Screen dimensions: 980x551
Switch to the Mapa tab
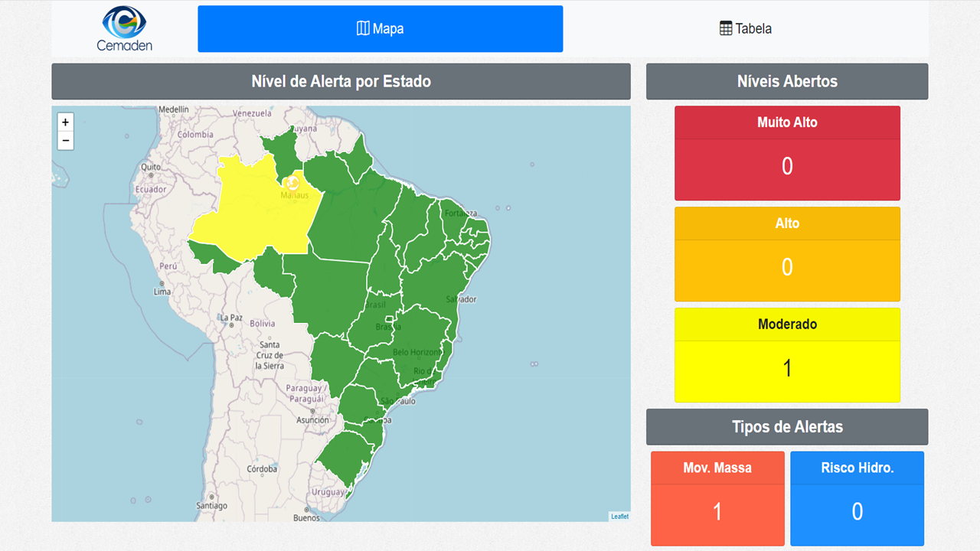(380, 29)
